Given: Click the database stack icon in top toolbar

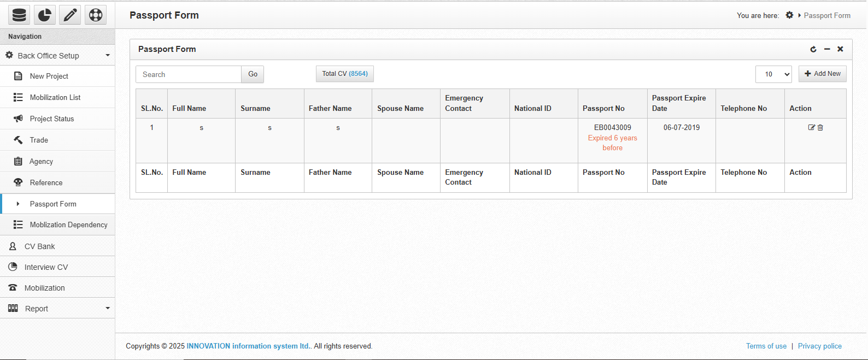Looking at the screenshot, I should coord(19,15).
